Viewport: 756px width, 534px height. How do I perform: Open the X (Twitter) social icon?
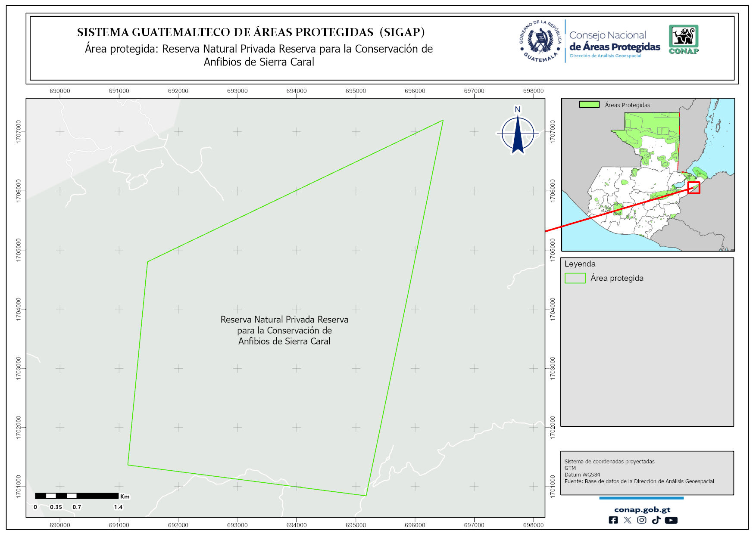(x=628, y=520)
